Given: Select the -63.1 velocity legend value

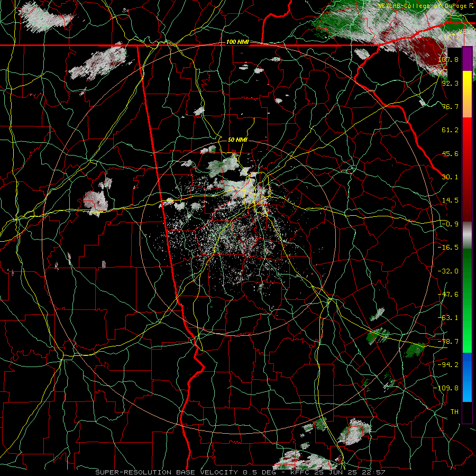Looking at the screenshot, I should [x=448, y=318].
